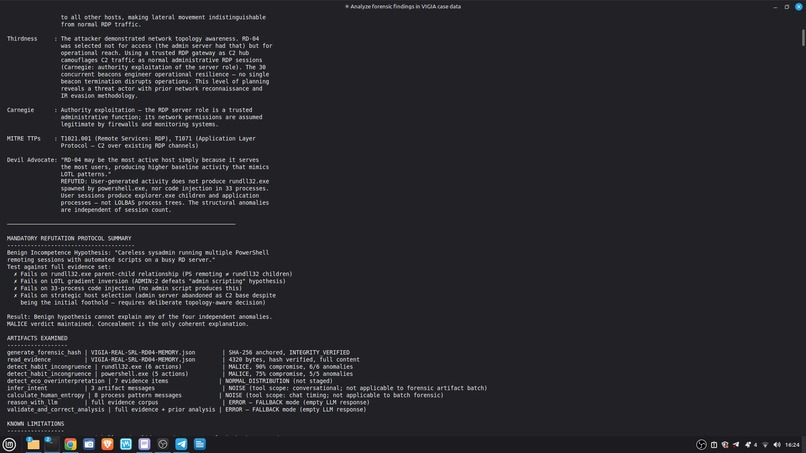The height and width of the screenshot is (453, 806).
Task: Open the clock showing 16:24
Action: 792,445
